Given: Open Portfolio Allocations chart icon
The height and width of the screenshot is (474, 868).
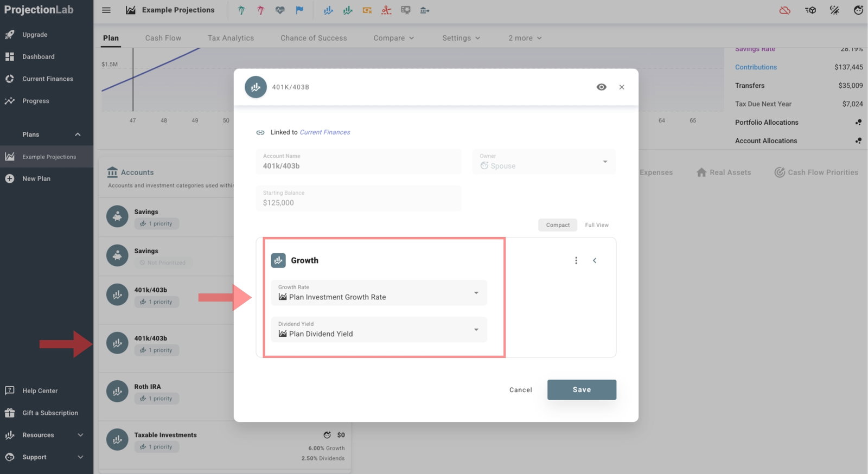Looking at the screenshot, I should pos(858,123).
